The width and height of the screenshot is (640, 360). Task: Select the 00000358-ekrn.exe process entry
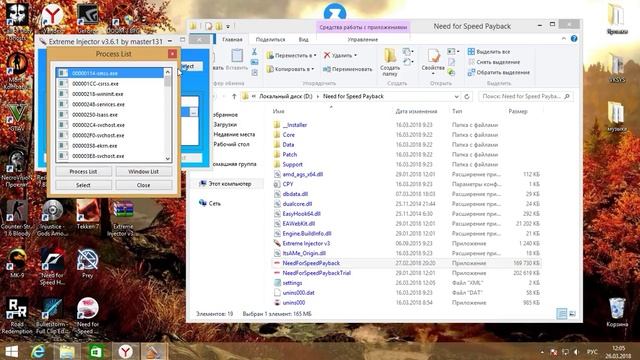coord(110,146)
